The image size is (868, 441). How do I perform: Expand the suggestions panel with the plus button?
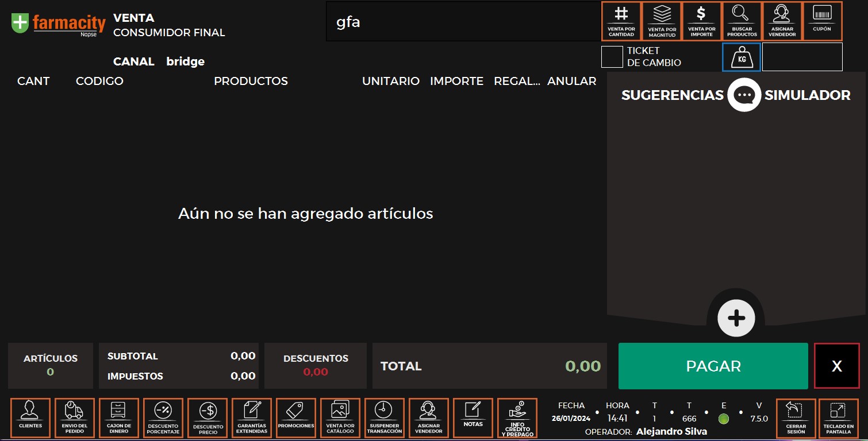coord(736,318)
